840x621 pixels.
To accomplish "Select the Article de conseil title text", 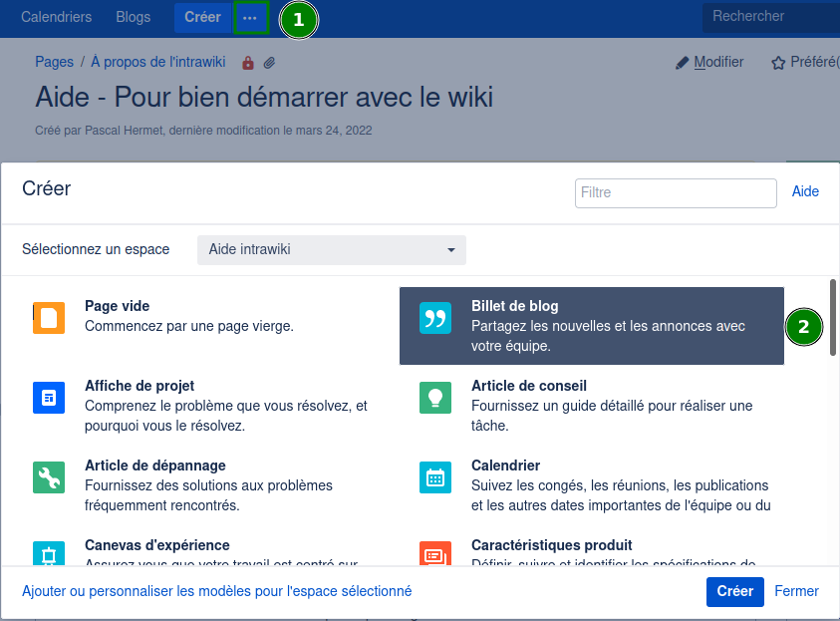I will [x=529, y=386].
